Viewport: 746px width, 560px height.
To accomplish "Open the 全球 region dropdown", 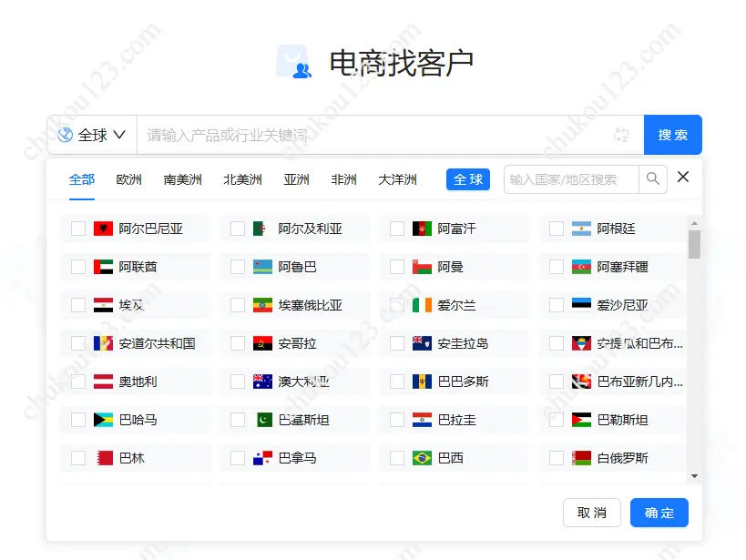I will point(92,135).
